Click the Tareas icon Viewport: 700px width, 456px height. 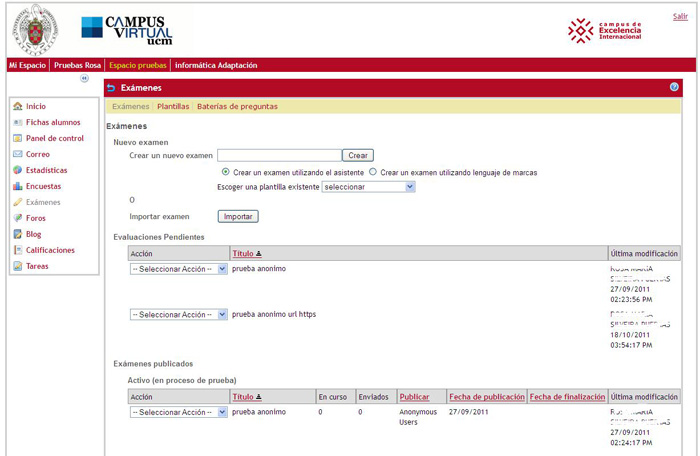(x=17, y=266)
